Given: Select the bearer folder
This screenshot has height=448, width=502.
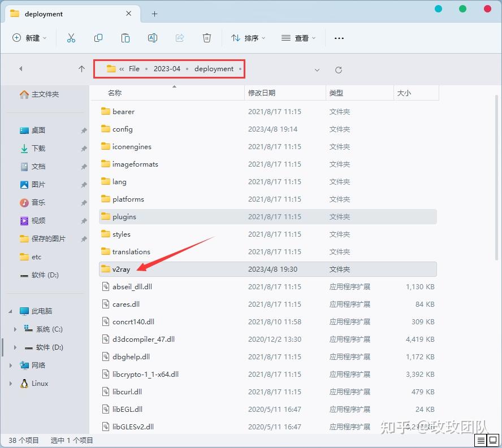Looking at the screenshot, I should [267, 112].
